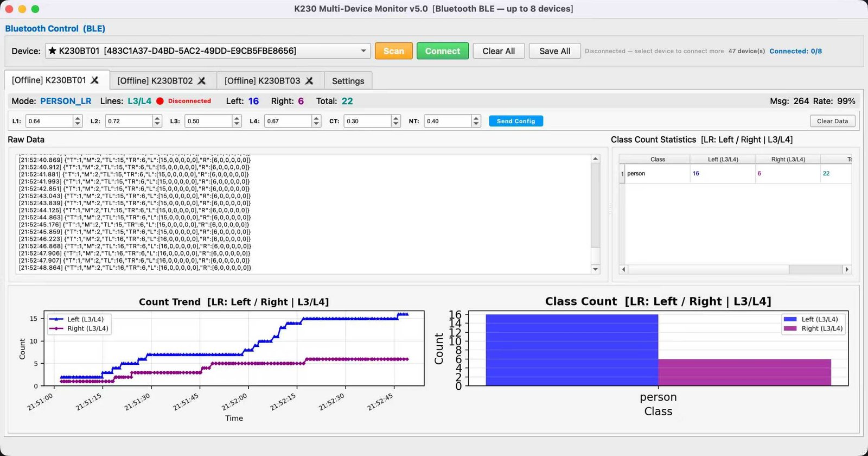Click the Connected: 0/8 status text
The image size is (868, 456).
[x=795, y=51]
